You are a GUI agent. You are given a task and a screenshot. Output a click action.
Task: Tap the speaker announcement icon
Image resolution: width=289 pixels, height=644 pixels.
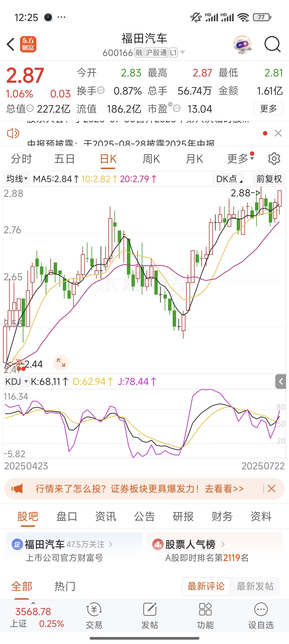pyautogui.click(x=13, y=133)
